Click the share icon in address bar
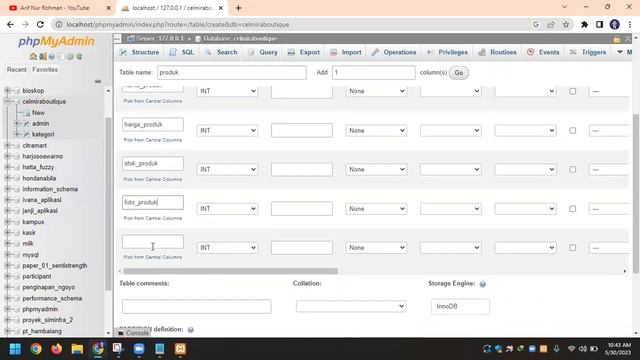The width and height of the screenshot is (640, 360). [551, 24]
